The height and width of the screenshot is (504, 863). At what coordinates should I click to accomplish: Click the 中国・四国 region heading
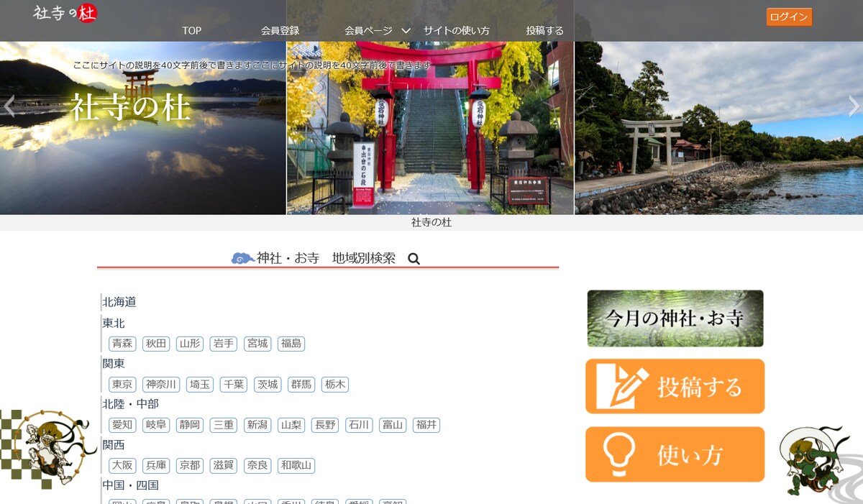click(x=131, y=485)
